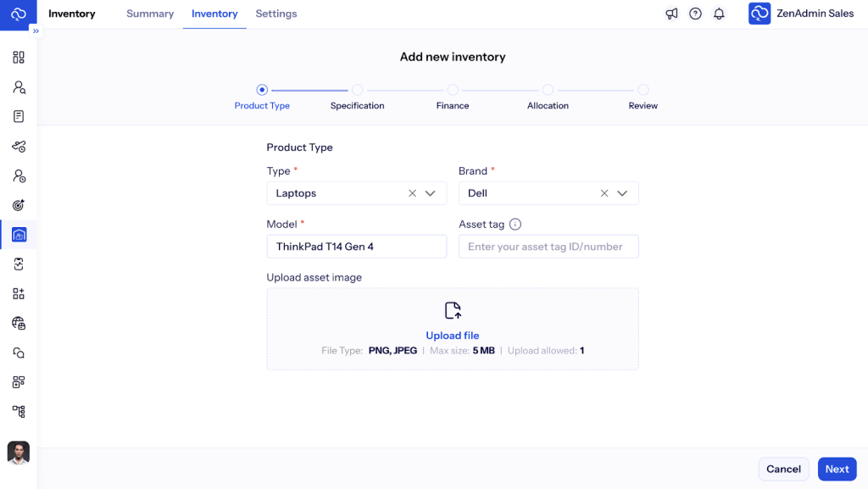The width and height of the screenshot is (868, 489).
Task: Click the hierarchy tree icon in sidebar
Action: pyautogui.click(x=19, y=412)
